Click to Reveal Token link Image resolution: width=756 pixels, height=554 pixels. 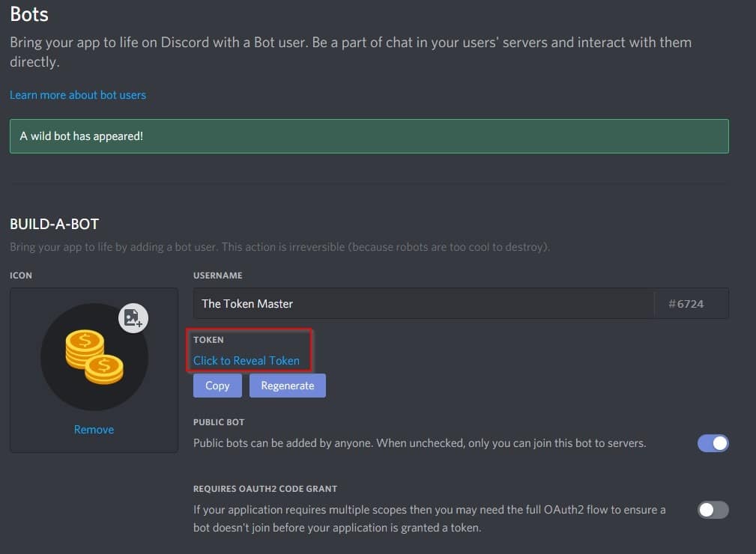(x=247, y=360)
